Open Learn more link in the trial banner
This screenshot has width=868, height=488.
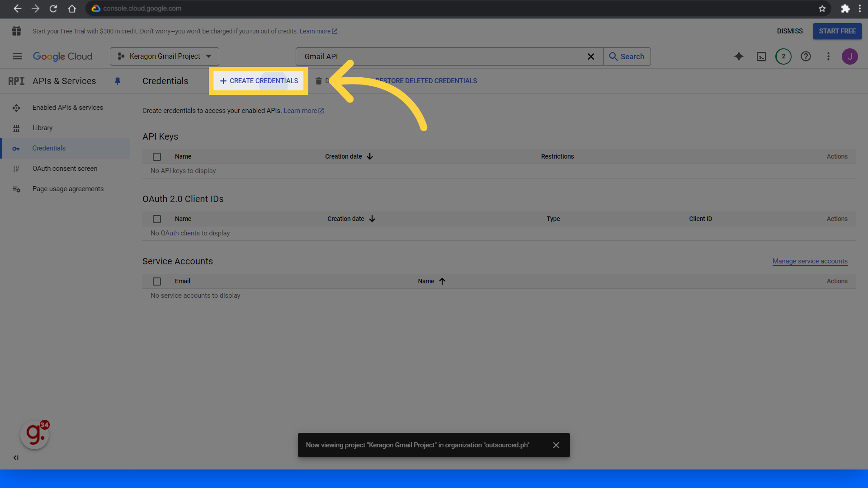tap(318, 31)
